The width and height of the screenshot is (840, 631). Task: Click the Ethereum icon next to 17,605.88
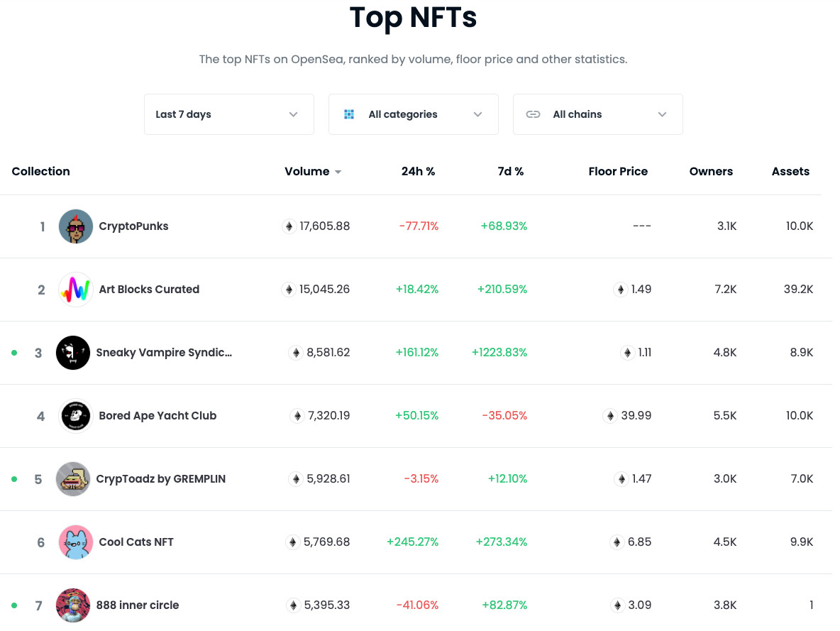289,226
